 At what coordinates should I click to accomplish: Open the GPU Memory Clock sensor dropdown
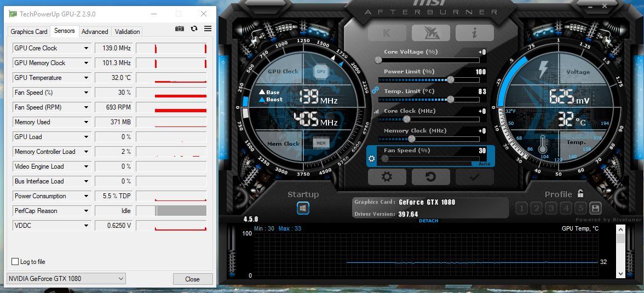(x=87, y=63)
